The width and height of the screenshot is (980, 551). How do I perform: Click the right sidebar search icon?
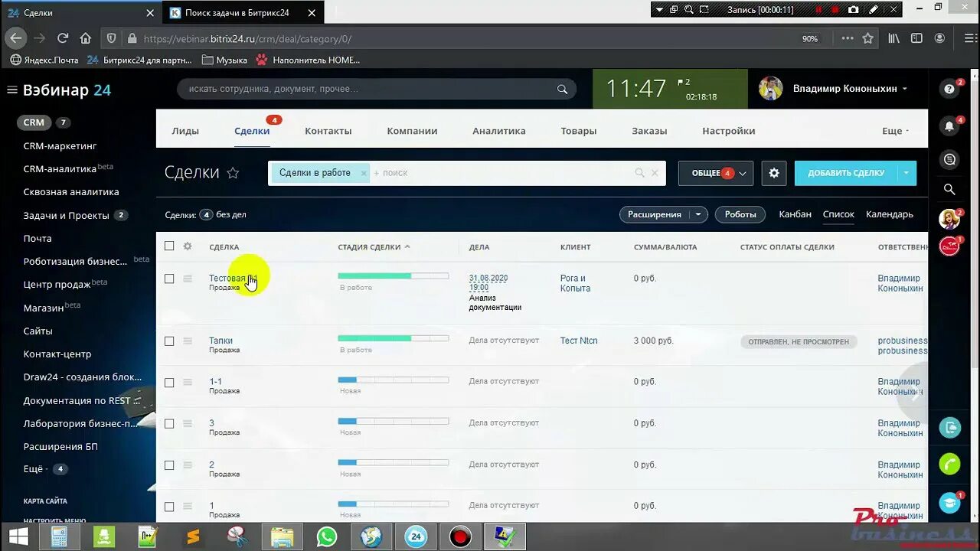click(949, 189)
